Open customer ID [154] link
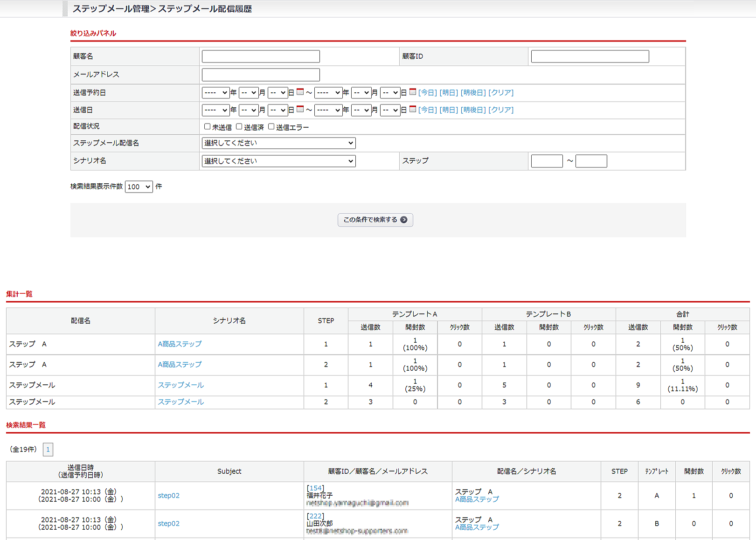 tap(315, 488)
